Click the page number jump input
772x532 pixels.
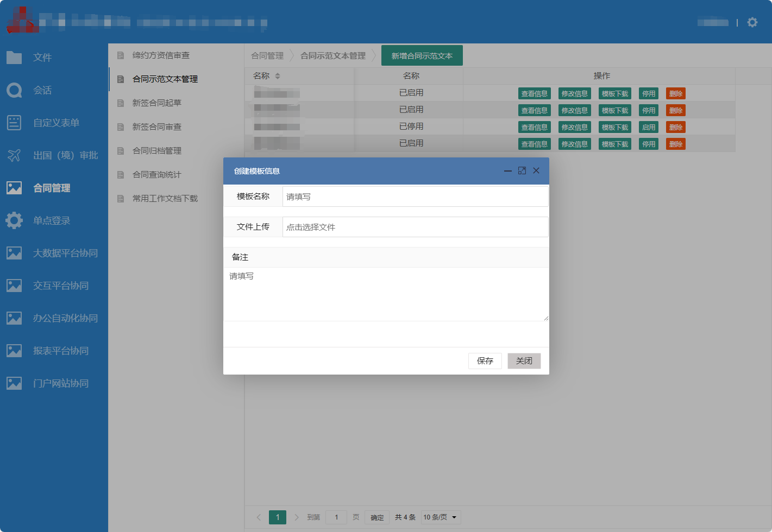336,517
